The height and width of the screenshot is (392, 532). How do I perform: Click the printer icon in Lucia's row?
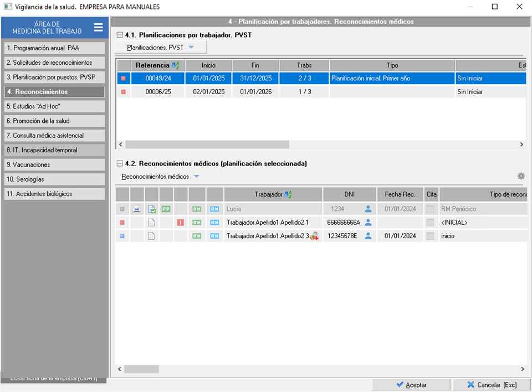tap(136, 209)
